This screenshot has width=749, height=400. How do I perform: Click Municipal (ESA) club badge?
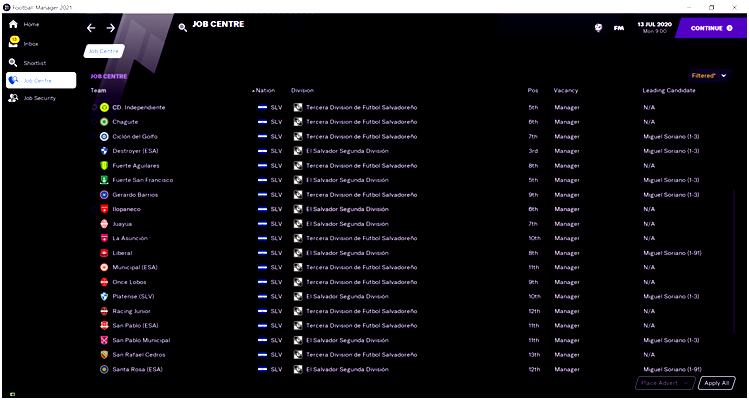(x=104, y=267)
